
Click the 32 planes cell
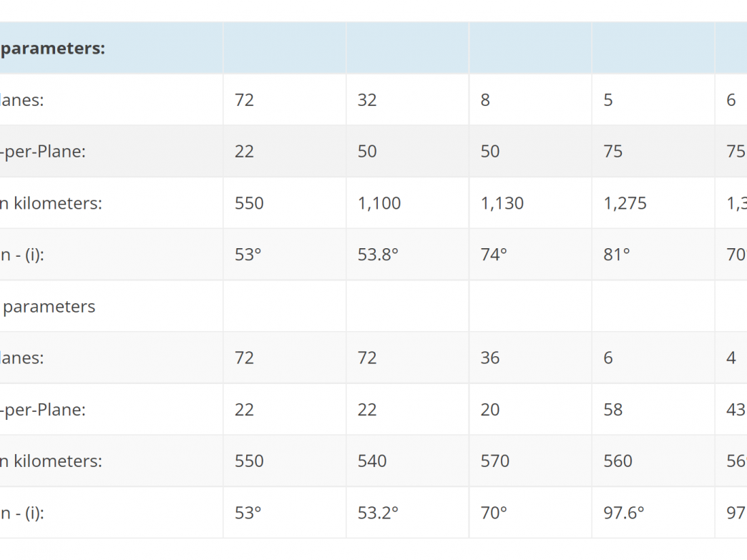tap(408, 100)
